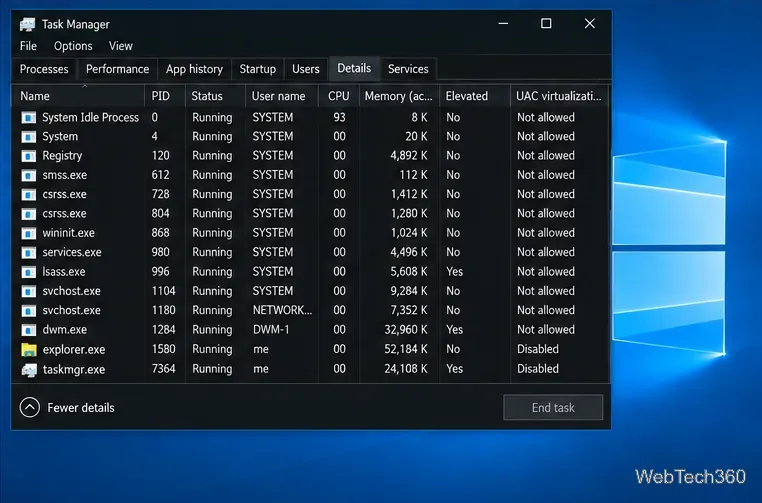Sort by the CPU column header

point(339,96)
